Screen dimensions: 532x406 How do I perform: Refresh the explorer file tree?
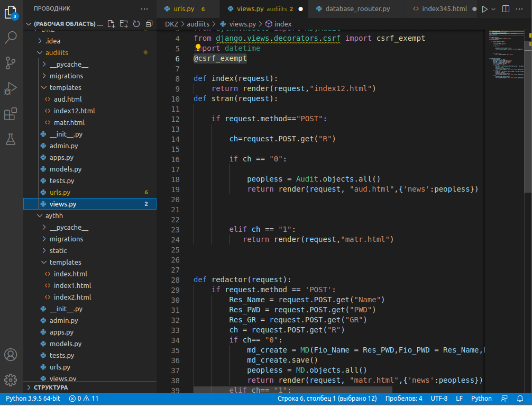pyautogui.click(x=136, y=24)
